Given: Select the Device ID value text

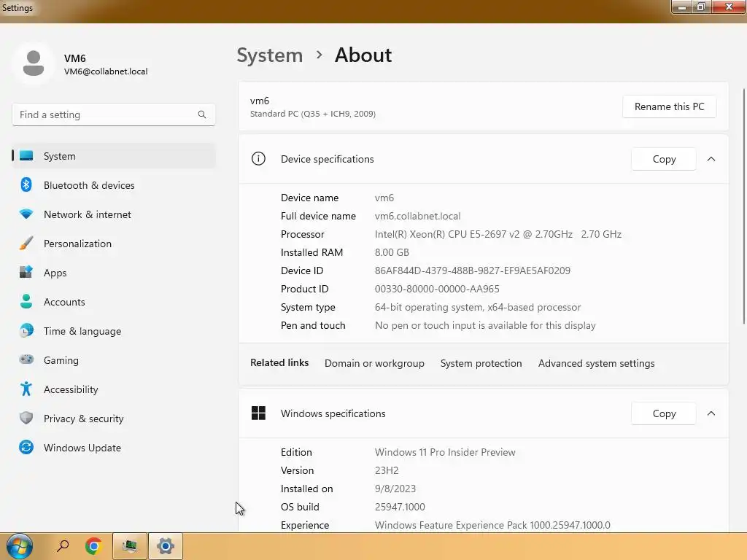Looking at the screenshot, I should (x=473, y=271).
